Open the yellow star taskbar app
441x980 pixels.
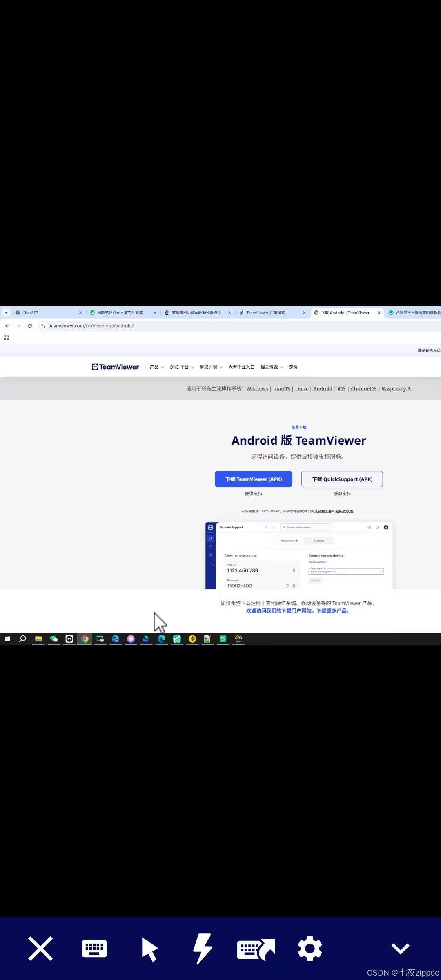click(192, 639)
